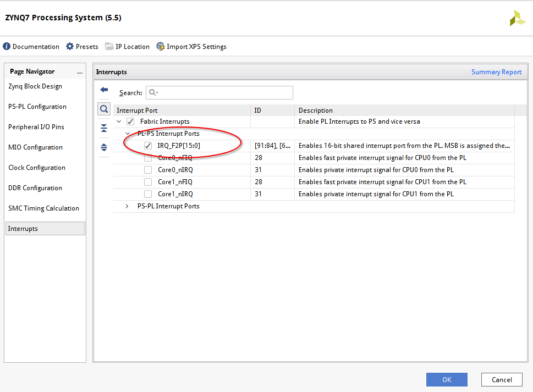
Task: Confirm with the OK button
Action: 447,380
